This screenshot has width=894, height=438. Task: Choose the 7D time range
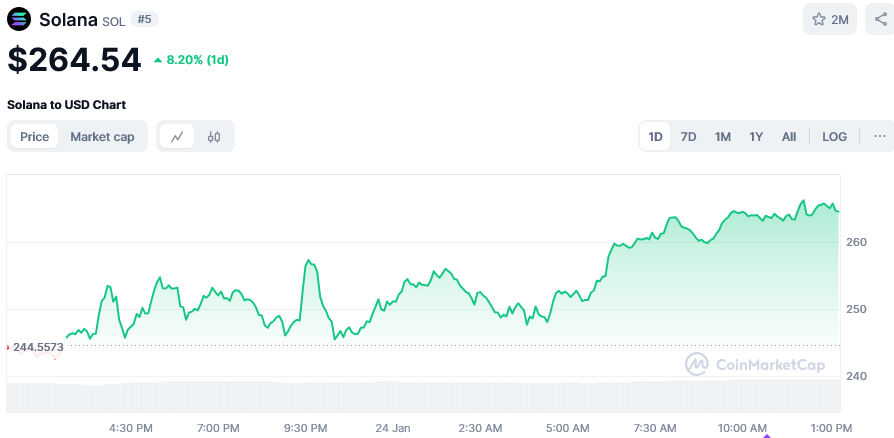coord(688,136)
